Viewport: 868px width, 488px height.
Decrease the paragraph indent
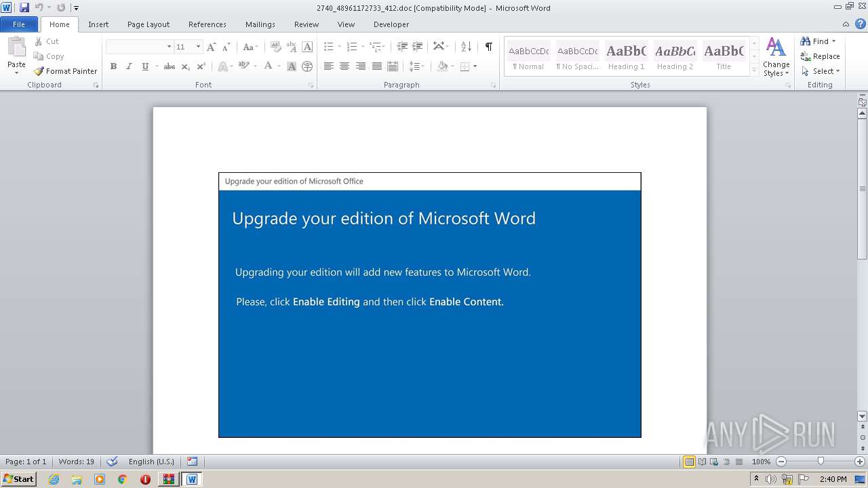(402, 47)
